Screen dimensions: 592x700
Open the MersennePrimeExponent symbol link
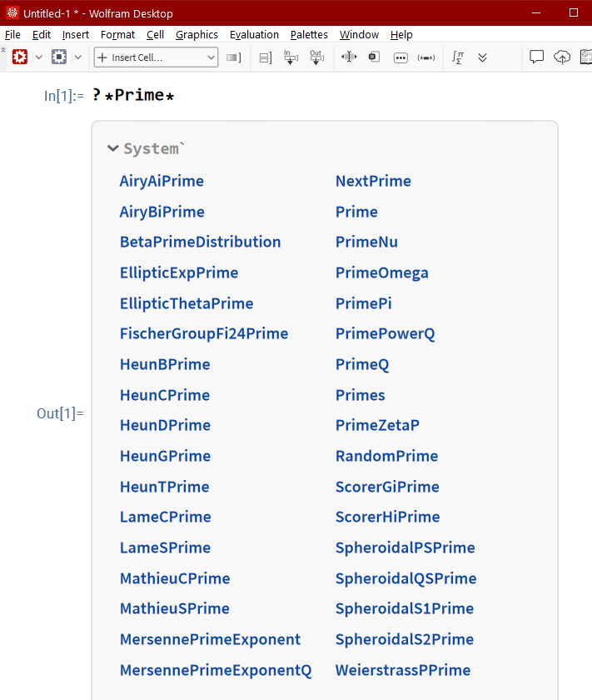click(210, 640)
